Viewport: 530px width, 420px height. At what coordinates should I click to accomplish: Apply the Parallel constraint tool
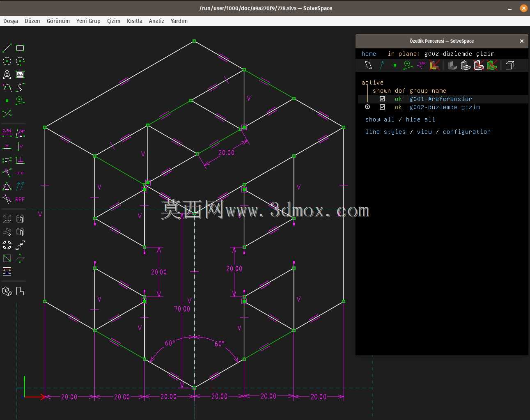click(7, 160)
